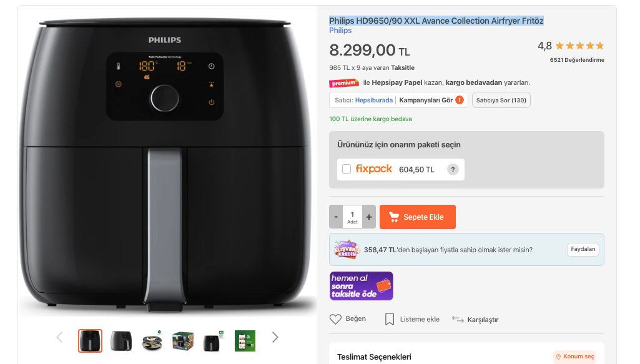Decrease quantity with the minus button

[336, 217]
